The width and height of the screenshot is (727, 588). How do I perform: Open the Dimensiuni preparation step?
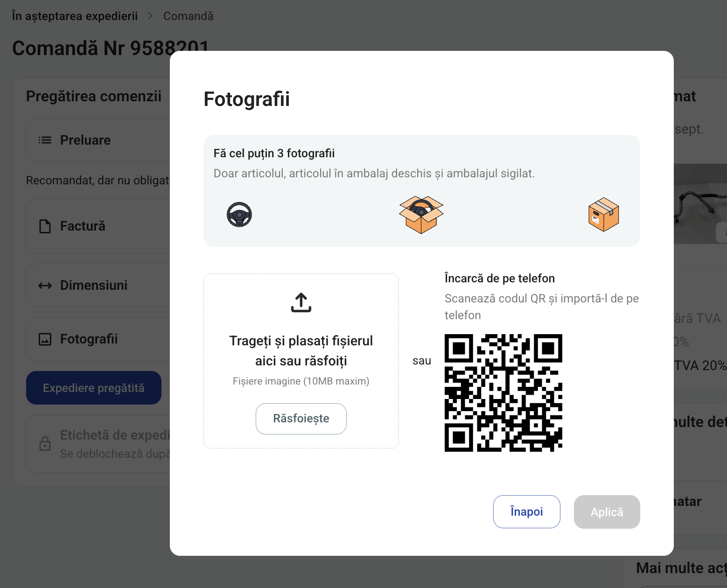click(98, 285)
